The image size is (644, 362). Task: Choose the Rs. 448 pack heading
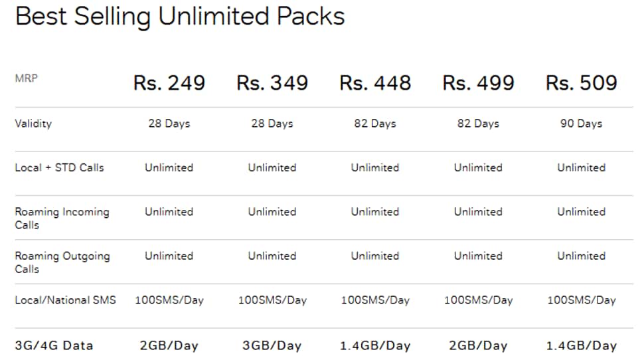[375, 83]
